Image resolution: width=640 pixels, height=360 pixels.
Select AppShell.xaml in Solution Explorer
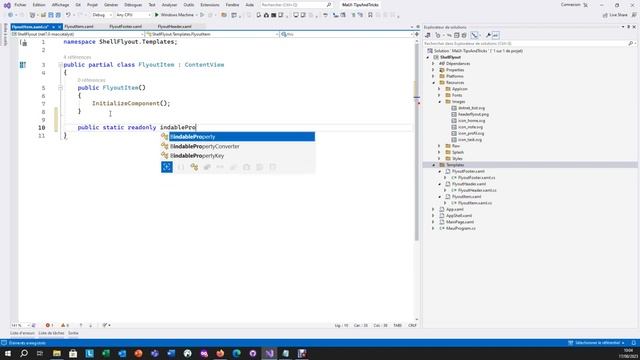[459, 216]
